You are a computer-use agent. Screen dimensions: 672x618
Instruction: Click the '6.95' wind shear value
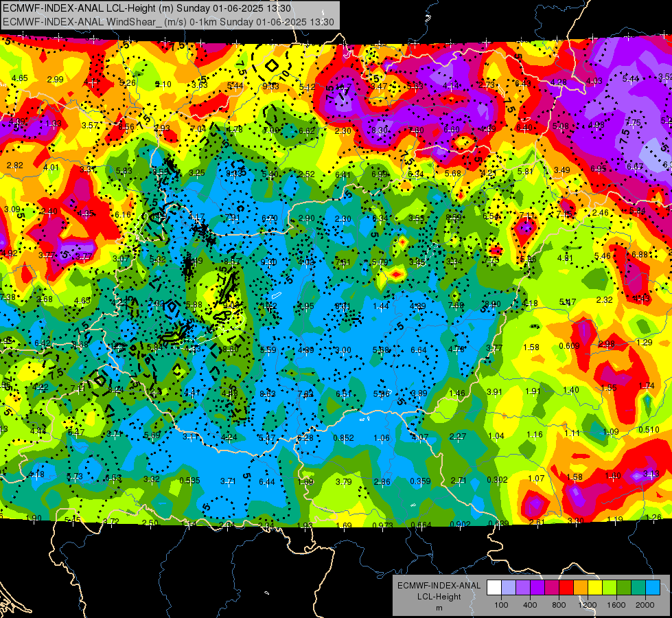599,169
